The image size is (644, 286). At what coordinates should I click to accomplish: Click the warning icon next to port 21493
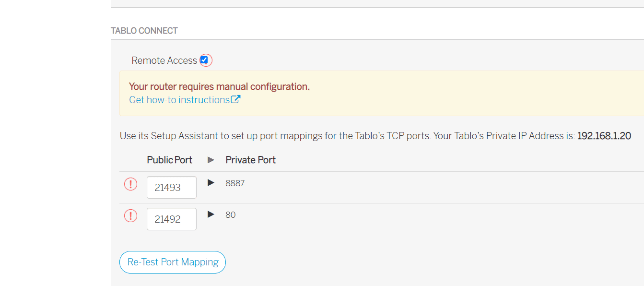(130, 184)
